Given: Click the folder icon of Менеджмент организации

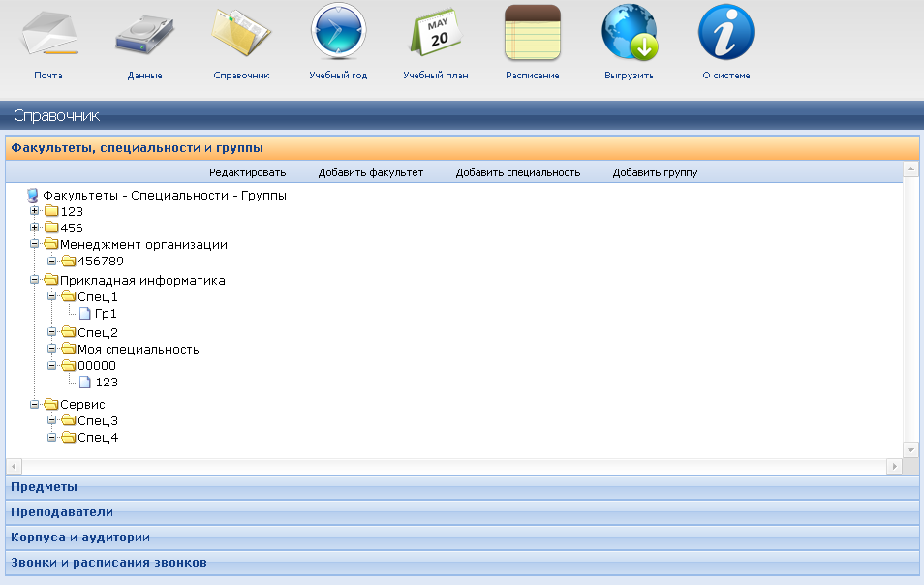Looking at the screenshot, I should coord(51,244).
